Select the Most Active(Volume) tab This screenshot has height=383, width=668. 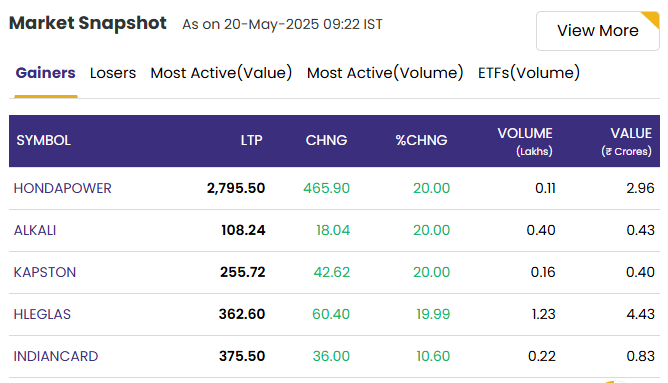click(385, 73)
